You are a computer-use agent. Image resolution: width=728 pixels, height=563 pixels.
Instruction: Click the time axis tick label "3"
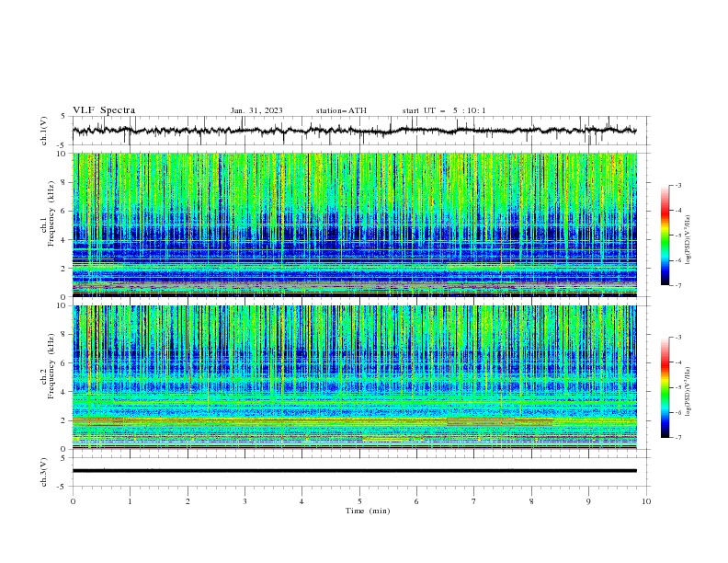tap(245, 501)
